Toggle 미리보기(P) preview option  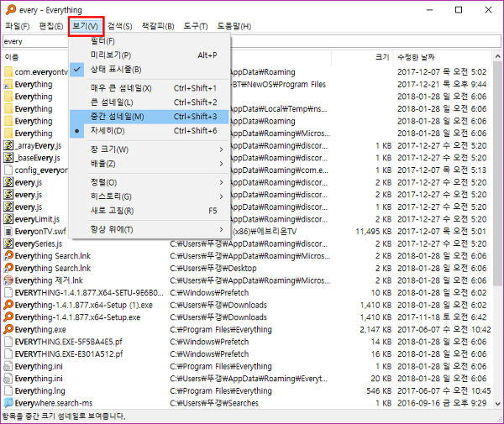150,55
